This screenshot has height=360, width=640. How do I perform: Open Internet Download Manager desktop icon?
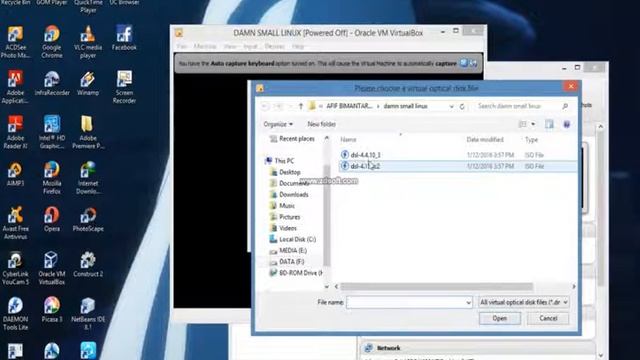[x=88, y=178]
